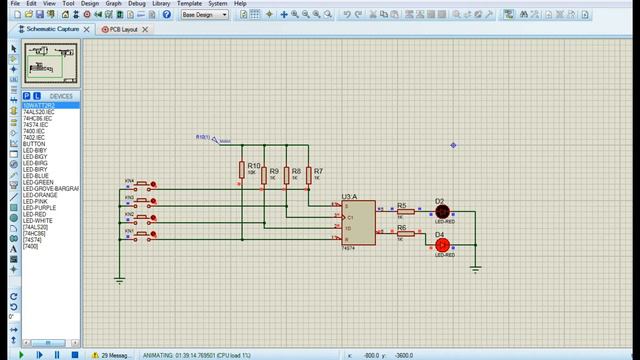Screen dimensions: 640x360
Task: Toggle pushbutton KN4 red actuator
Action: click(x=153, y=184)
